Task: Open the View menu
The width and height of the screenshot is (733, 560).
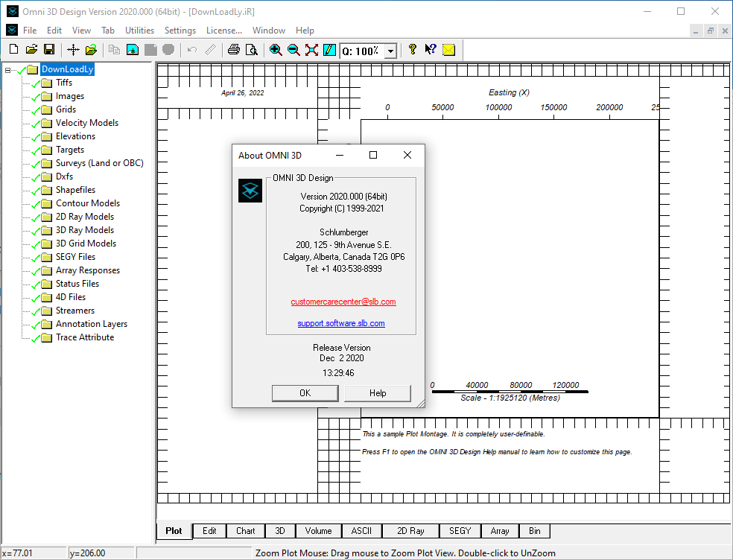Action: coord(81,31)
